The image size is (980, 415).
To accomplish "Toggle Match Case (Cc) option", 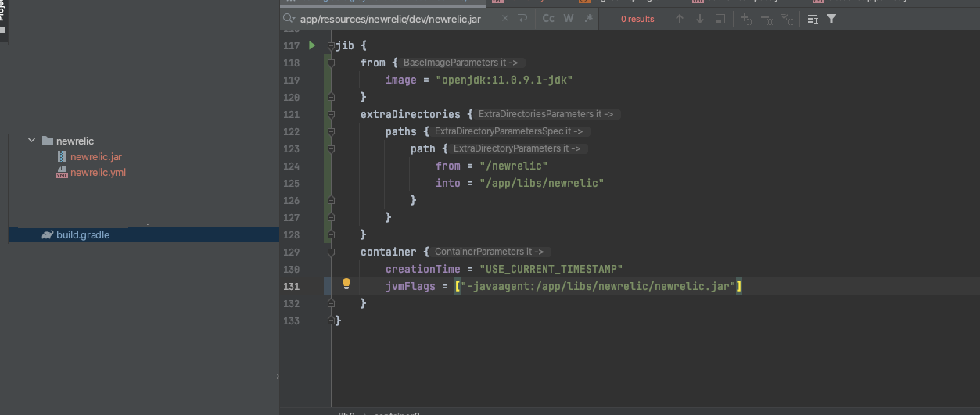I will pos(548,19).
